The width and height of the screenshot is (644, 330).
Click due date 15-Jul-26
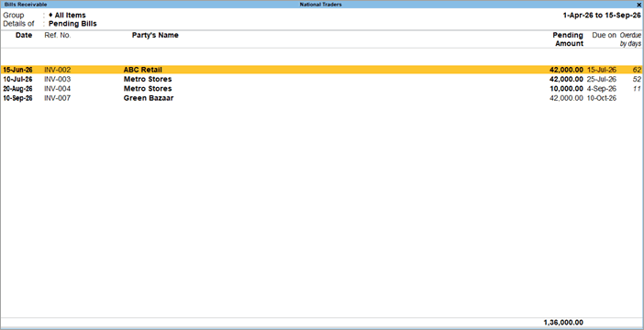(x=602, y=70)
